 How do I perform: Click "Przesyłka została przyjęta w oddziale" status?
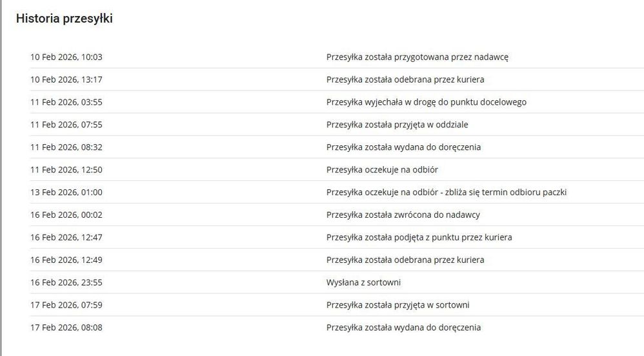[397, 125]
